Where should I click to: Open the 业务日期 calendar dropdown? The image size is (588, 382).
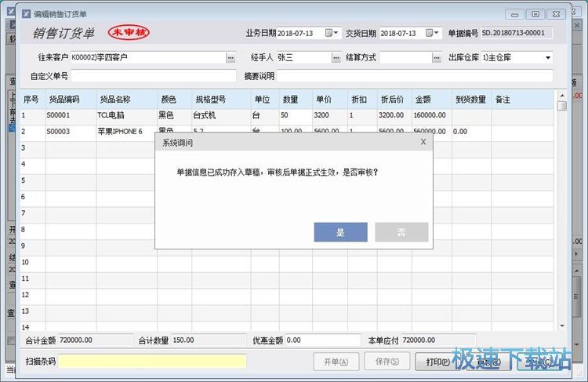coord(332,33)
